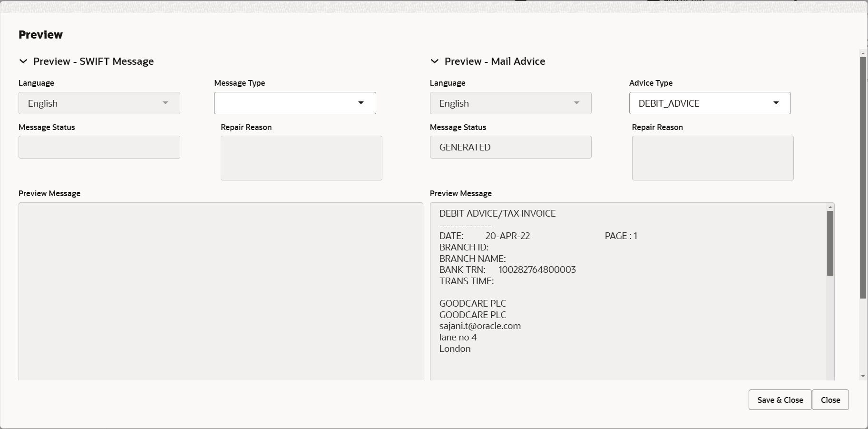The width and height of the screenshot is (868, 429).
Task: Click the "Message Type" field label
Action: (x=240, y=83)
